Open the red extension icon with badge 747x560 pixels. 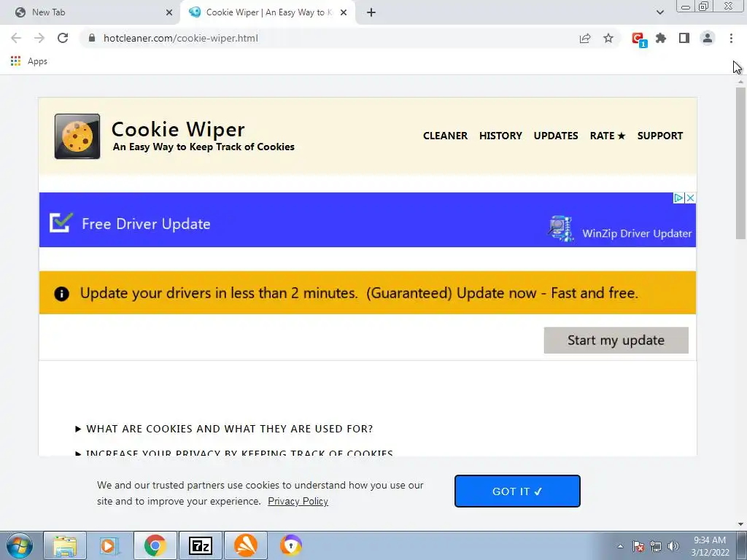[x=638, y=39]
